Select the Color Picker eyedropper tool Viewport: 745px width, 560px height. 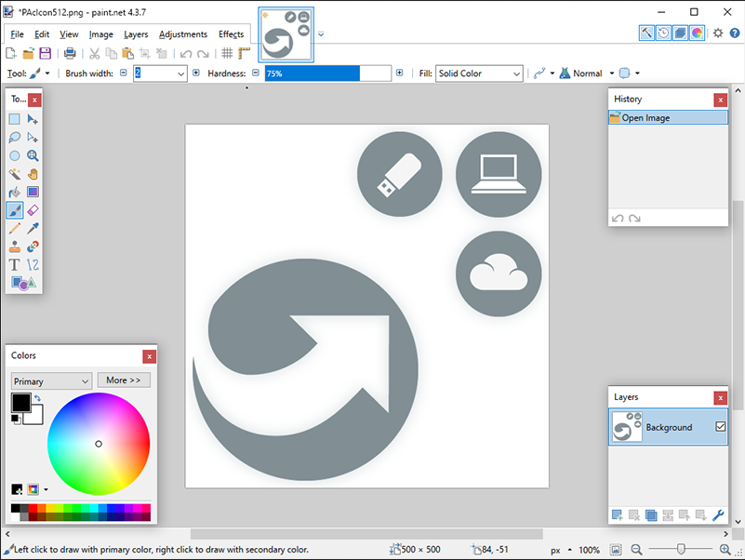point(33,229)
